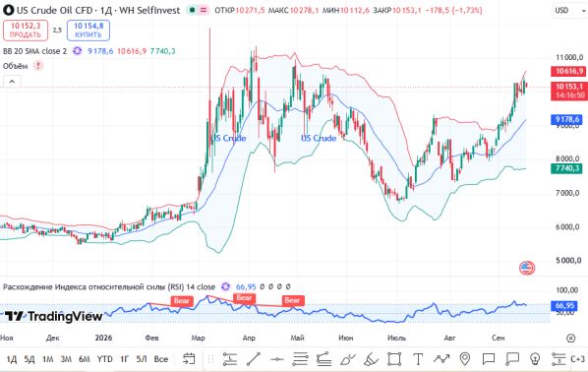Select the horizontal line tool
Screen dimensions: 588x372
pyautogui.click(x=277, y=359)
